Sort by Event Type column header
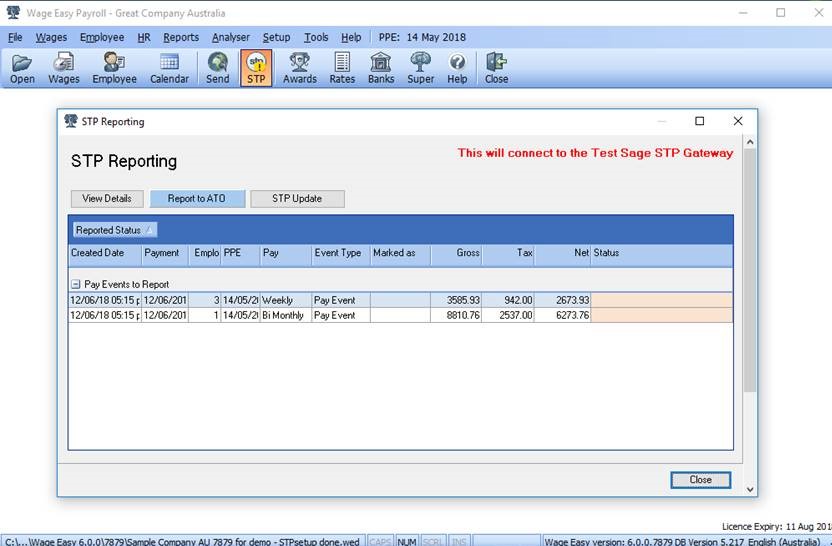Image resolution: width=832 pixels, height=546 pixels. tap(341, 253)
